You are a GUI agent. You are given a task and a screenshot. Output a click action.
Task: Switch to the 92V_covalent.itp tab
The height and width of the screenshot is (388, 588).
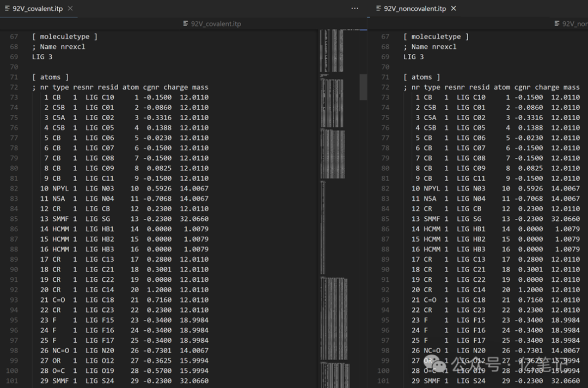pos(38,8)
